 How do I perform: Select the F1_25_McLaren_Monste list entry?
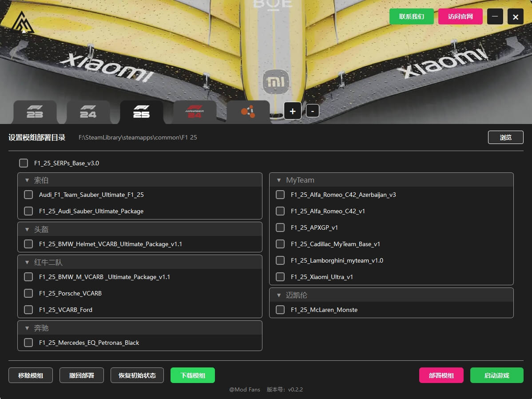[324, 310]
